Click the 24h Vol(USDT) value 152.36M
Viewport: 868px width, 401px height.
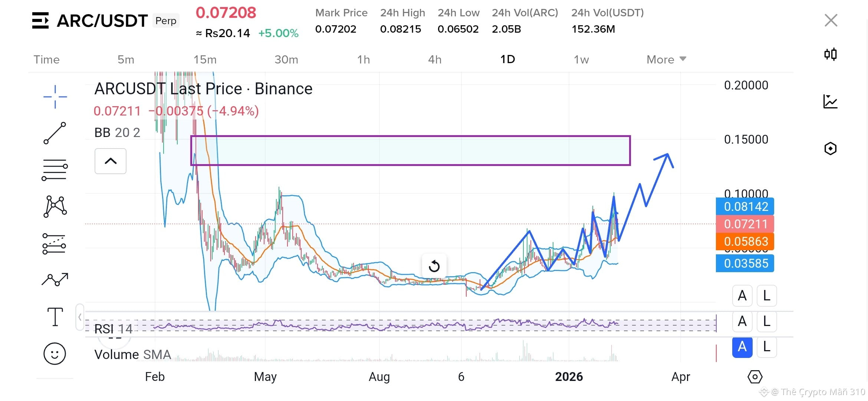pos(593,29)
